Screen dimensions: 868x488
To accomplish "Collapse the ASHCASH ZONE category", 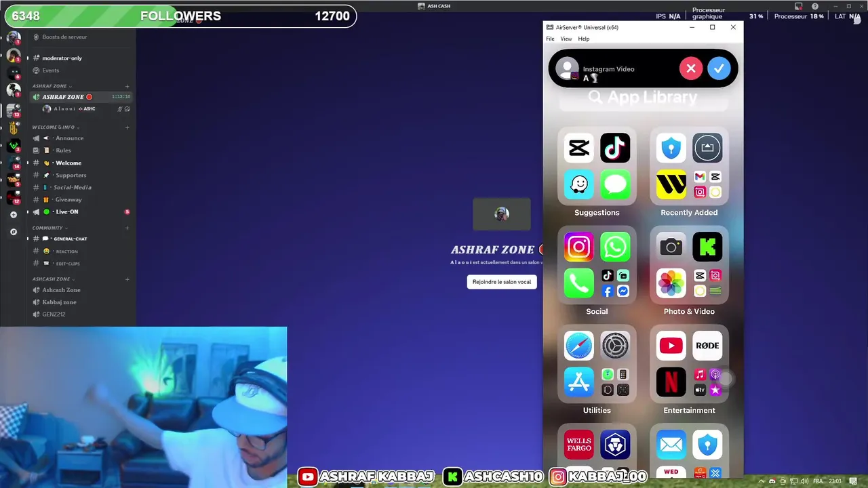I will point(53,279).
